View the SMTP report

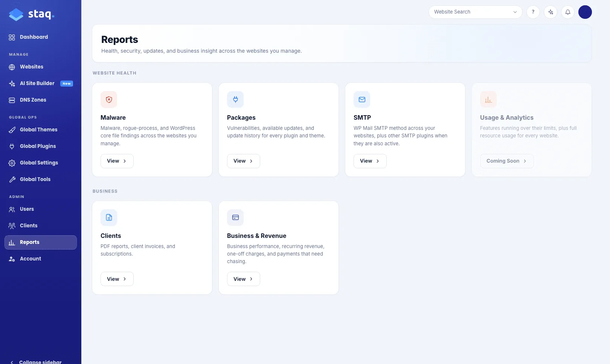(370, 161)
